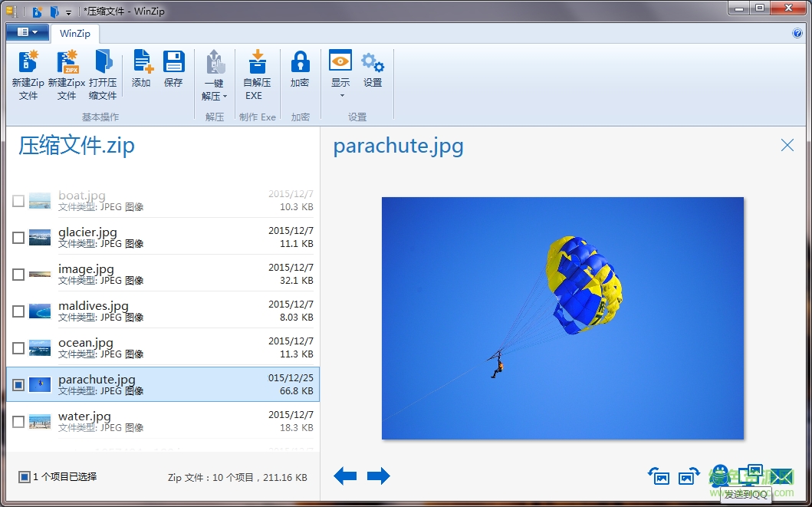Go to the next image with the arrow
812x507 pixels.
point(378,476)
